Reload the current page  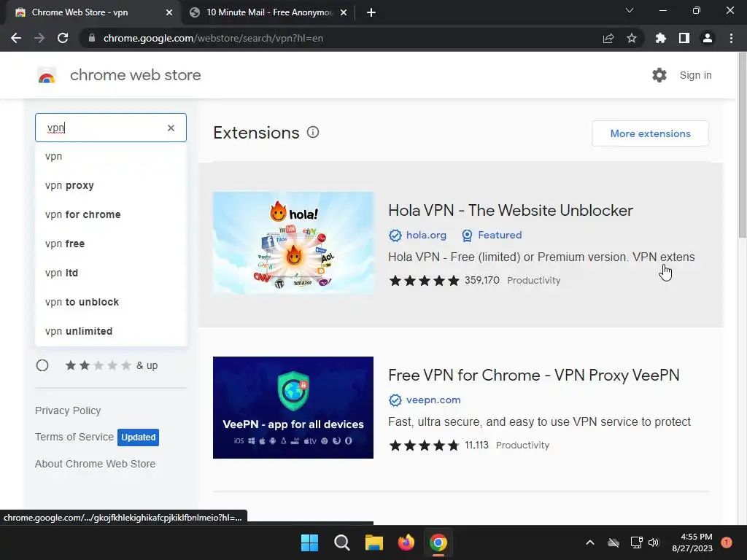tap(63, 38)
